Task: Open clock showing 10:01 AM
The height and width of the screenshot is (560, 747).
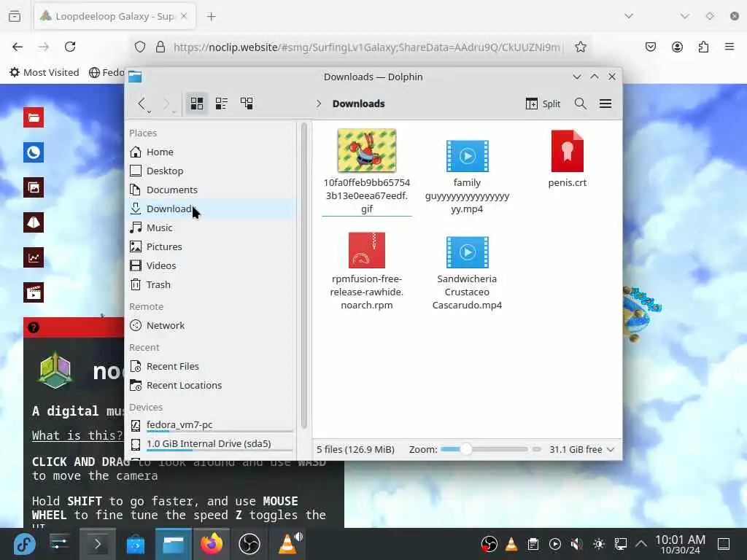Action: click(x=680, y=544)
